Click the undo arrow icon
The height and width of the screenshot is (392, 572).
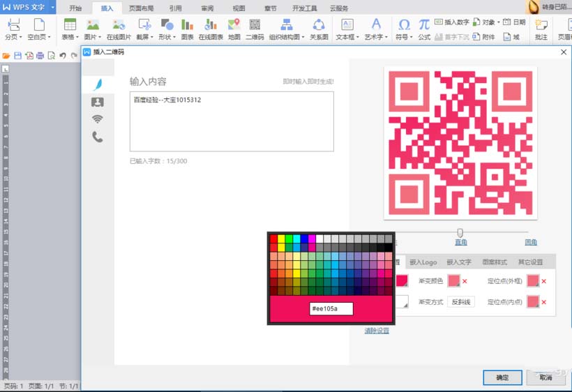coord(63,55)
